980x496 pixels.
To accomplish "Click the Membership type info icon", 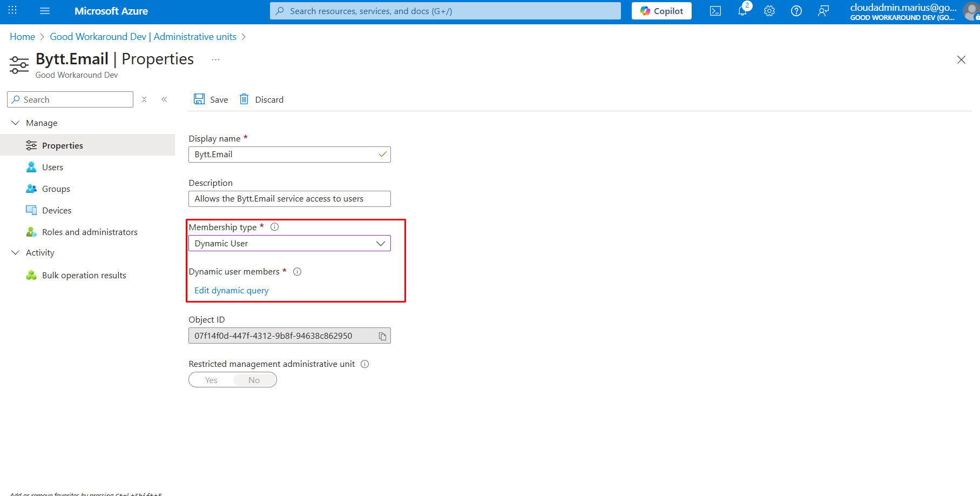I will coord(274,227).
